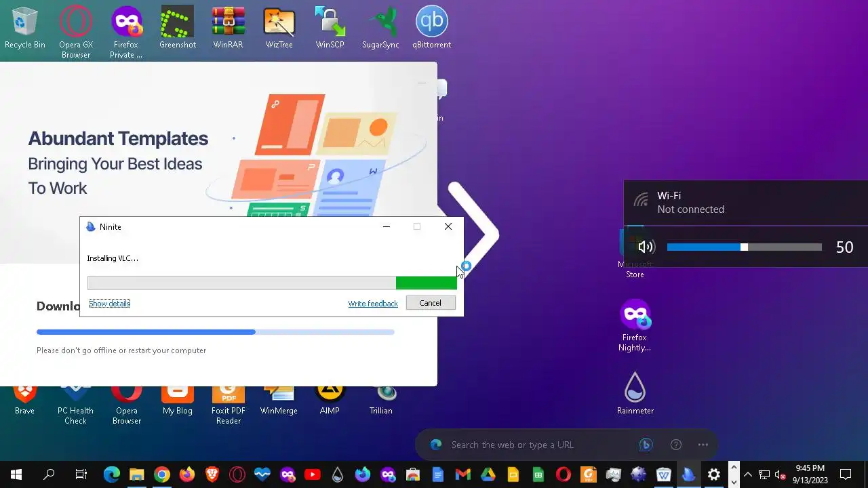Viewport: 868px width, 488px height.
Task: Open Microsoft Edge from the taskbar
Action: pyautogui.click(x=111, y=474)
